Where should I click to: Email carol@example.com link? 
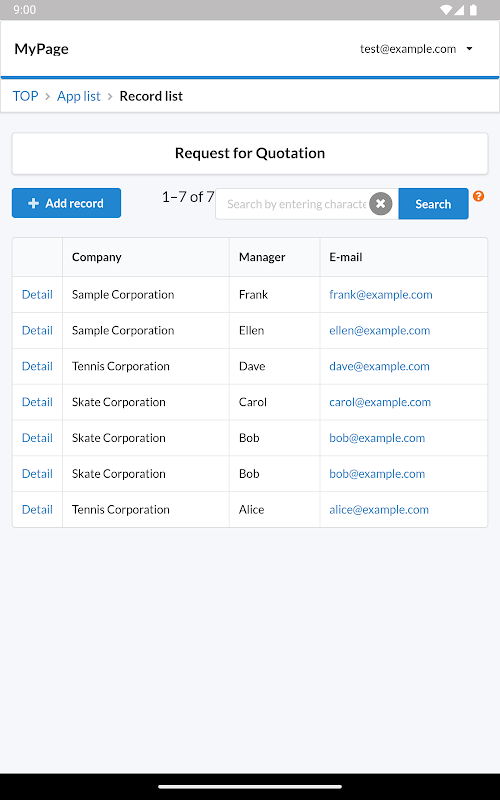pyautogui.click(x=380, y=402)
